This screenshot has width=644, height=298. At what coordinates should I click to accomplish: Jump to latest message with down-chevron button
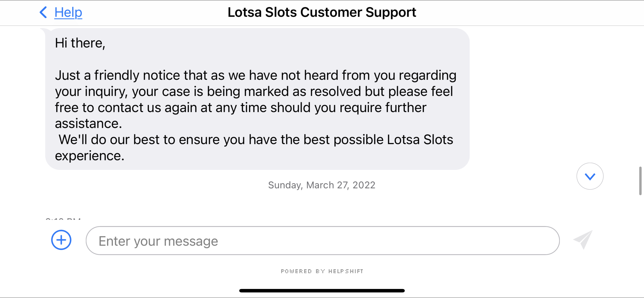(x=590, y=176)
